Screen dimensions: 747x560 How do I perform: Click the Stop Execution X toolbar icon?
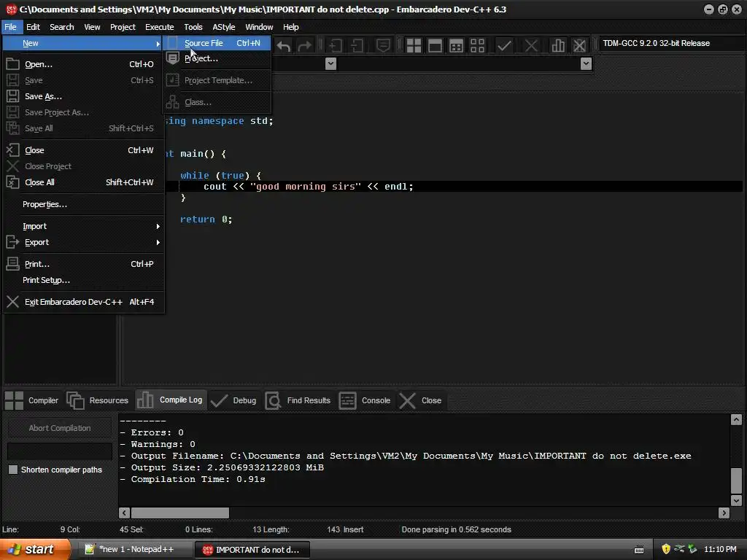(x=531, y=46)
